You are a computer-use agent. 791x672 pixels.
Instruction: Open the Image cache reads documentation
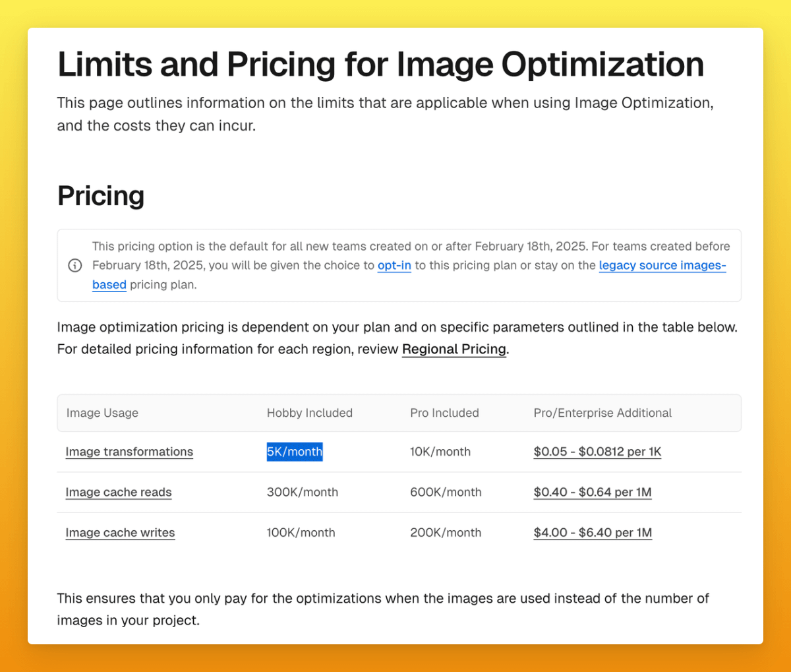119,492
